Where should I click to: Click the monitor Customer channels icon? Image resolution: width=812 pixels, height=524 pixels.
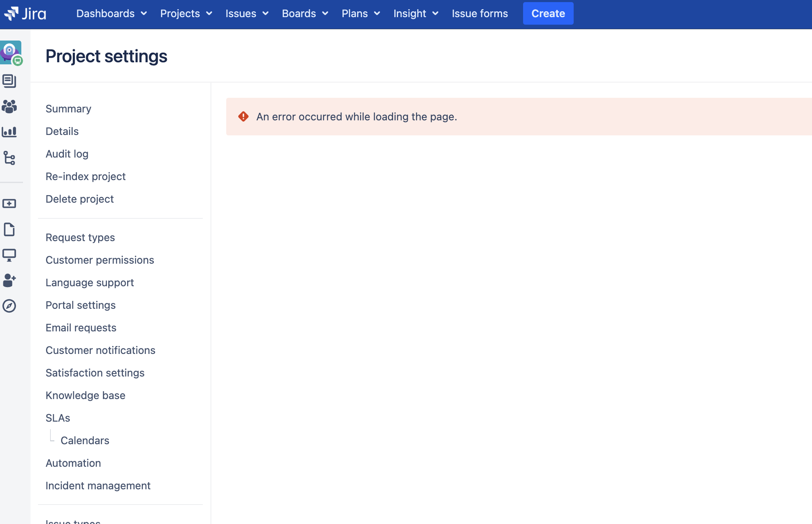click(x=9, y=255)
